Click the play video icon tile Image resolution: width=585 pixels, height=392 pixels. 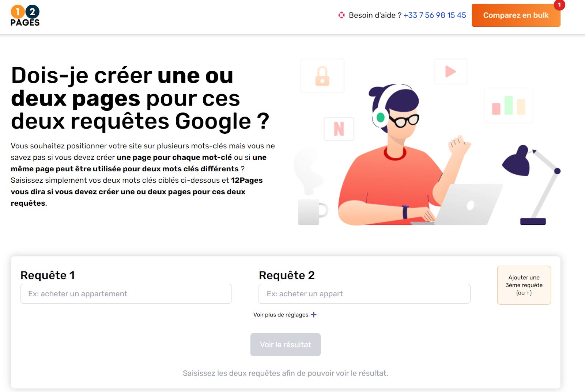pos(450,72)
